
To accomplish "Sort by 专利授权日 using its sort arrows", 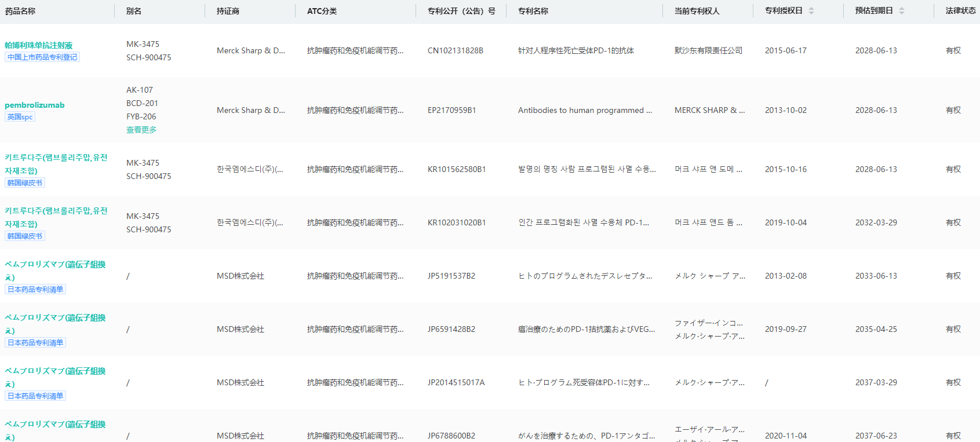I will [811, 11].
